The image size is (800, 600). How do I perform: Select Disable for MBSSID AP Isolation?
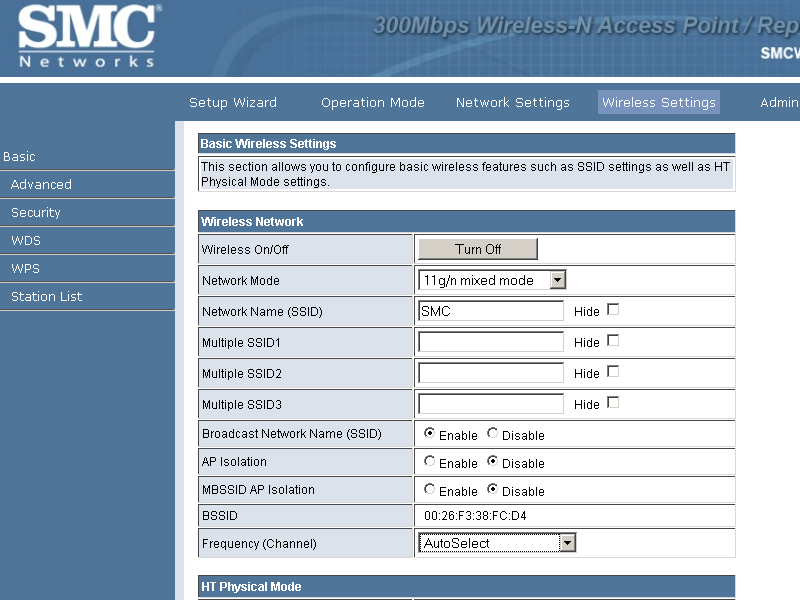[492, 489]
